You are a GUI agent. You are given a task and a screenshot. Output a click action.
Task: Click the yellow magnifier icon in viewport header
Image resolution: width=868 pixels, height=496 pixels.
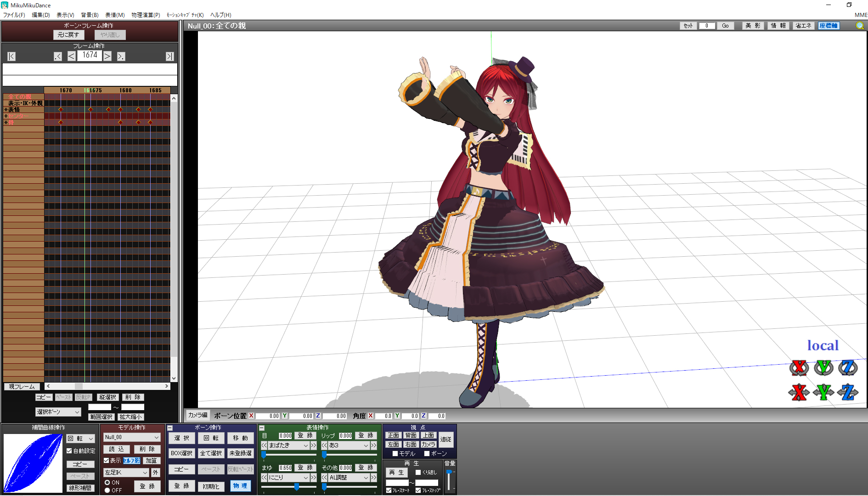(860, 26)
